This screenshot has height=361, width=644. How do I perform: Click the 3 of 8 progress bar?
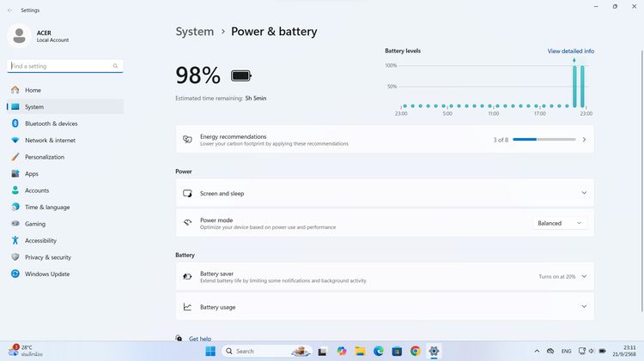coord(544,140)
